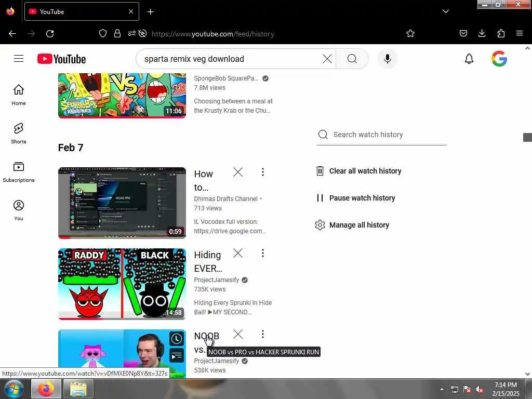Open the RADDY vs BLACK thumbnail
The height and width of the screenshot is (399, 532).
pos(122,284)
